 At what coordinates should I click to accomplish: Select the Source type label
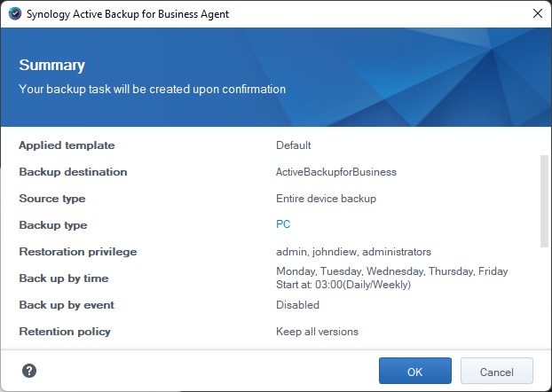click(52, 199)
